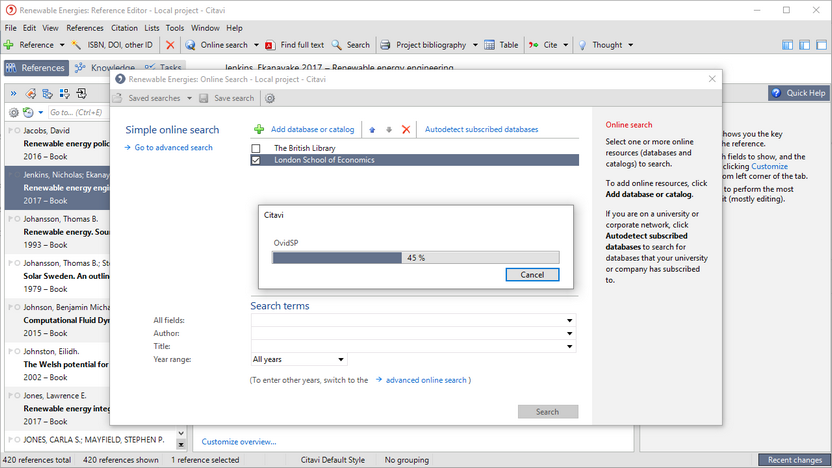832x468 pixels.
Task: Click the Online search globe icon
Action: click(x=190, y=45)
